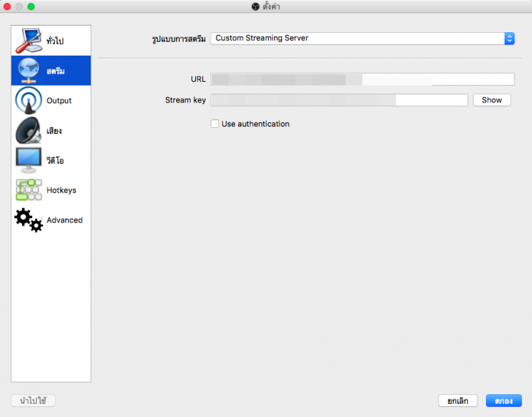Switch to the วีดีโอ label tab
The height and width of the screenshot is (417, 532).
click(55, 160)
